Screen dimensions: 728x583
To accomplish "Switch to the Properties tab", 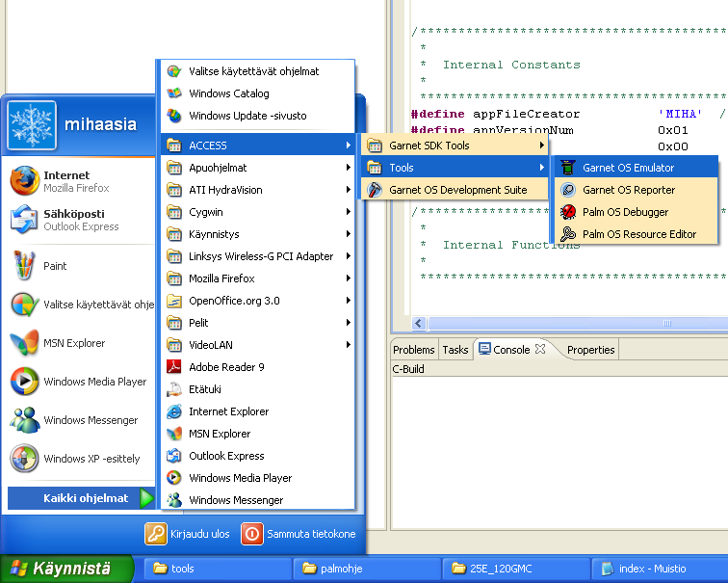I will tap(590, 350).
